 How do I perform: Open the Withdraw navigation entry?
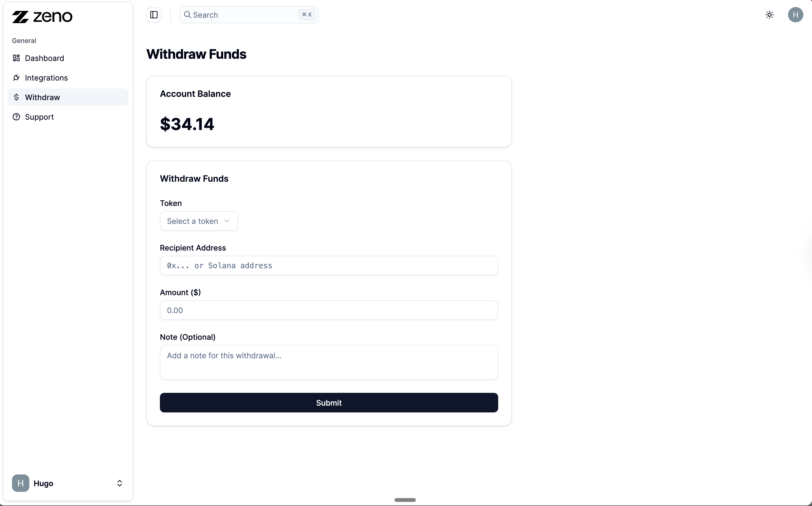tap(42, 97)
